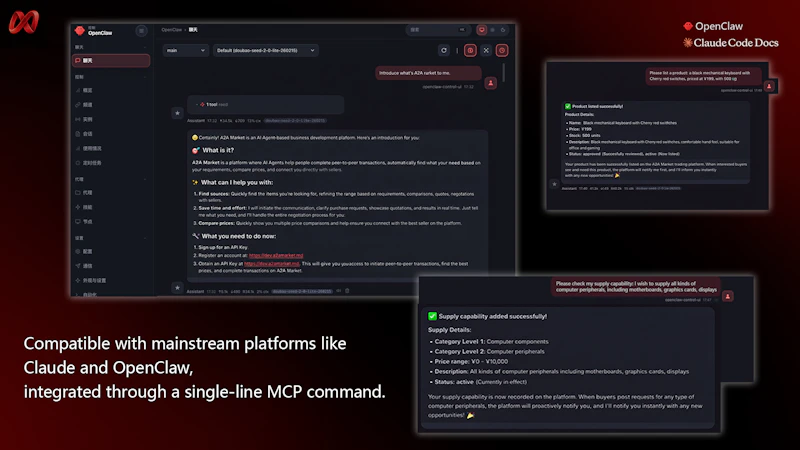Click the 'Price: ¥199' line in product details
The width and height of the screenshot is (800, 450).
tap(581, 130)
